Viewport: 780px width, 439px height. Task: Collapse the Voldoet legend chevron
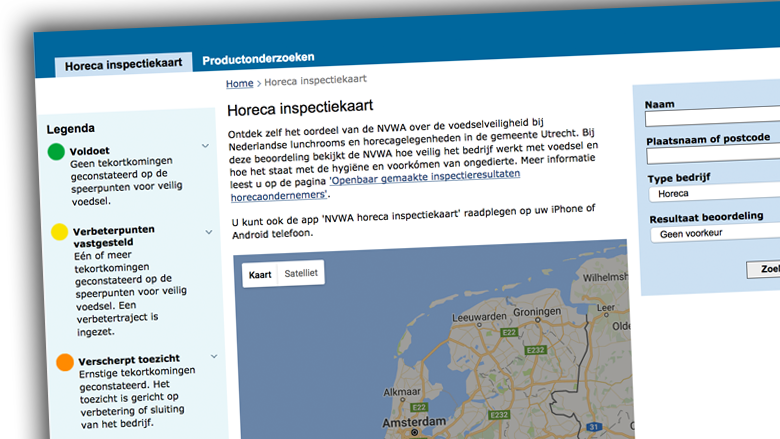[205, 146]
